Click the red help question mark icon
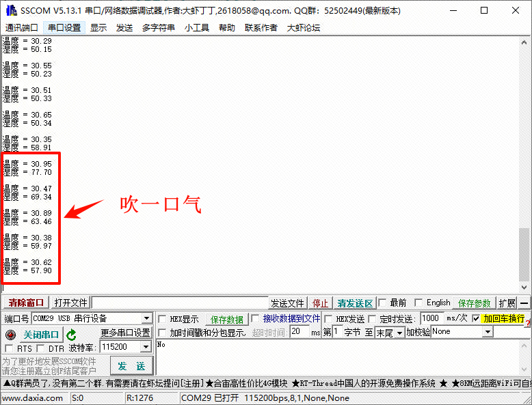 pos(528,322)
